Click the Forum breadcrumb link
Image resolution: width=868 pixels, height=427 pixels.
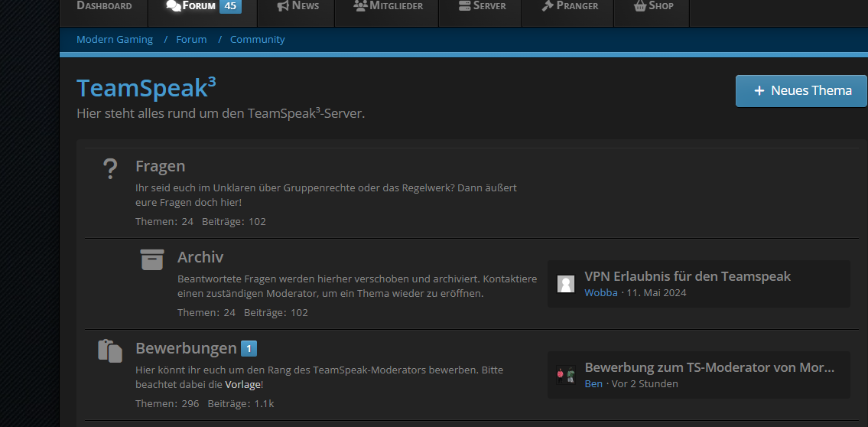point(191,39)
